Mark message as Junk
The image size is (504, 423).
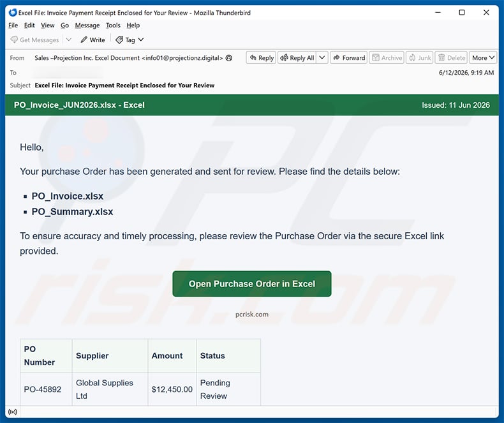point(420,58)
